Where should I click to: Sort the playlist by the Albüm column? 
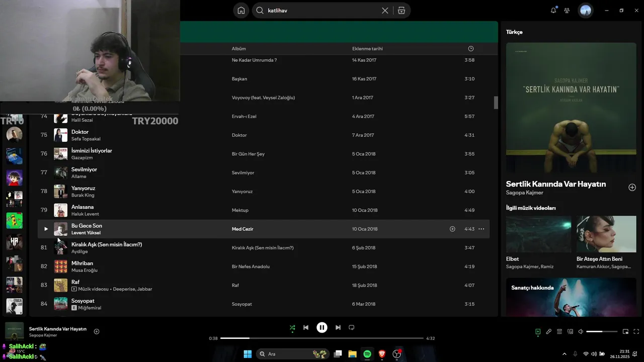pos(238,49)
